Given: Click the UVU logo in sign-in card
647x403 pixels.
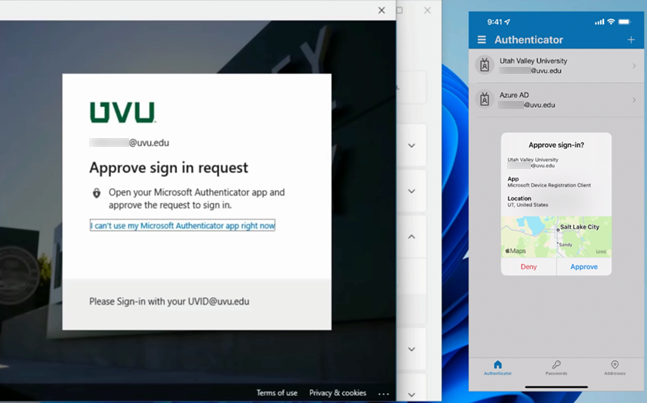Looking at the screenshot, I should (x=122, y=111).
